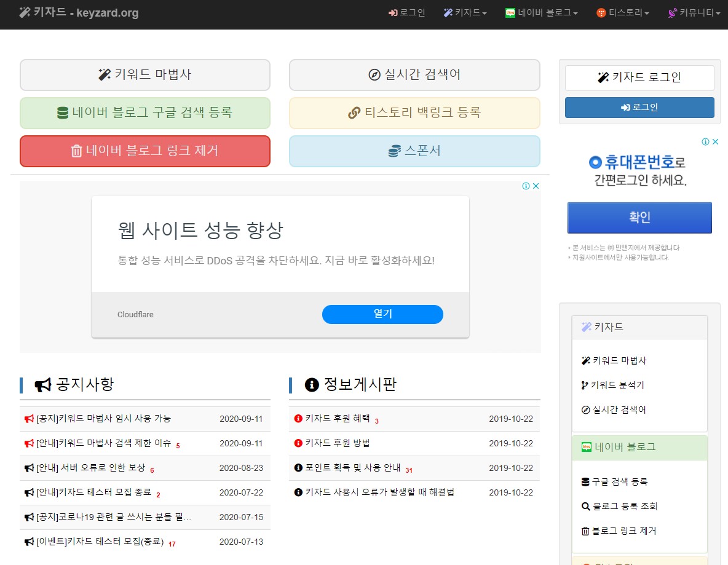728x565 pixels.
Task: Open notice [안내]키자드 테스터 모집 종료
Action: tap(94, 492)
